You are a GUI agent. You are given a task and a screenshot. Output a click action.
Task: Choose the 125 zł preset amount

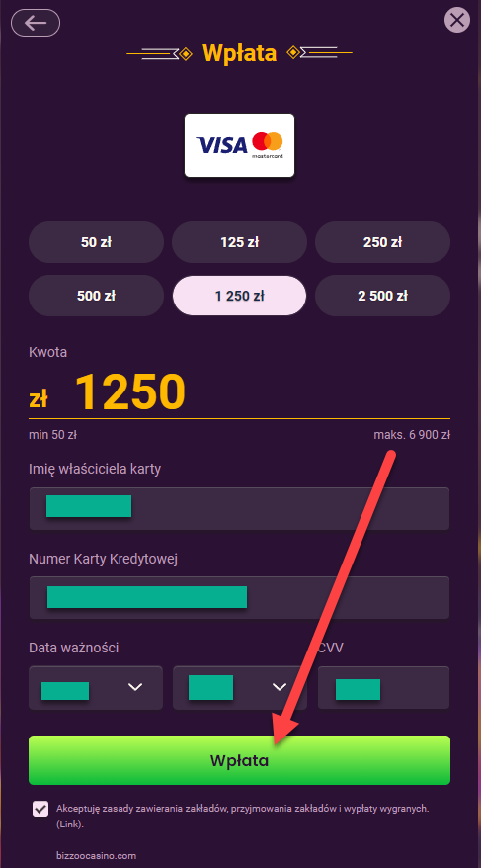239,242
